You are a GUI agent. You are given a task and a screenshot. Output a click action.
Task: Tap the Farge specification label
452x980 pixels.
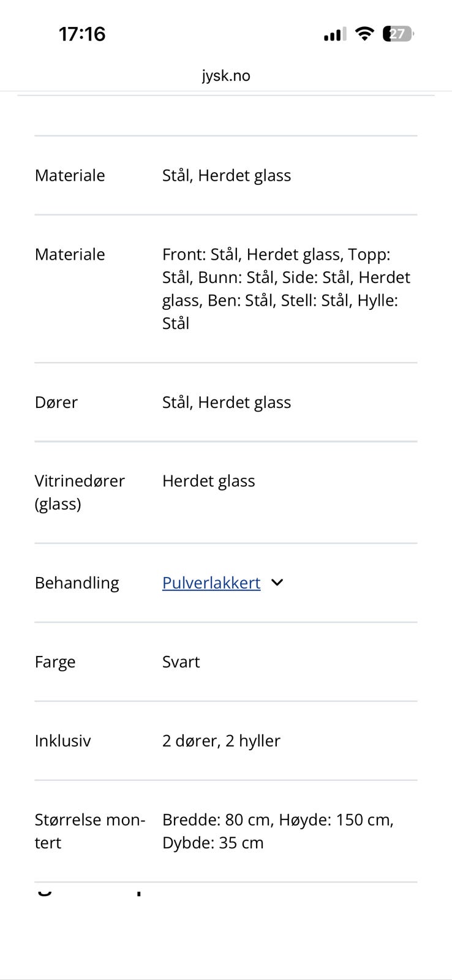[x=55, y=661]
